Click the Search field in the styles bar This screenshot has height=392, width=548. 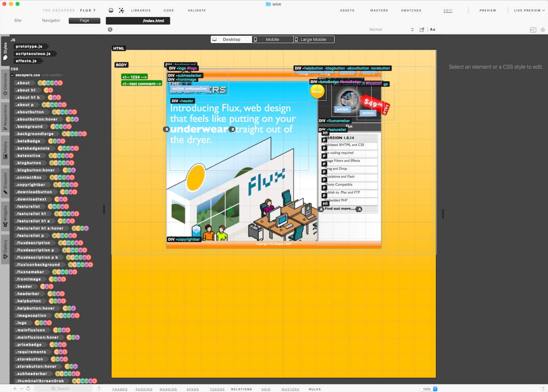[x=63, y=388]
